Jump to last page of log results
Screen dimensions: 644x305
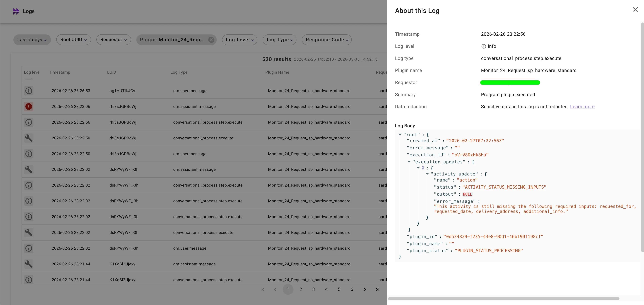(x=377, y=289)
